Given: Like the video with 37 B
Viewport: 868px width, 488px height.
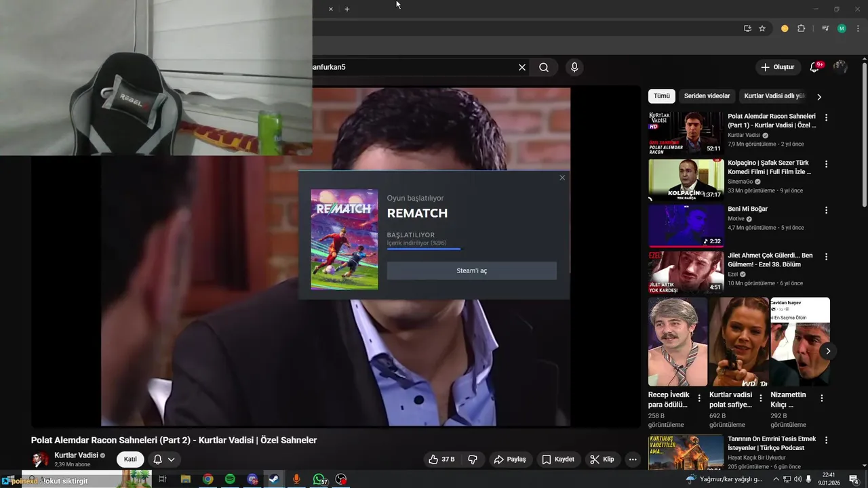Looking at the screenshot, I should pyautogui.click(x=441, y=460).
